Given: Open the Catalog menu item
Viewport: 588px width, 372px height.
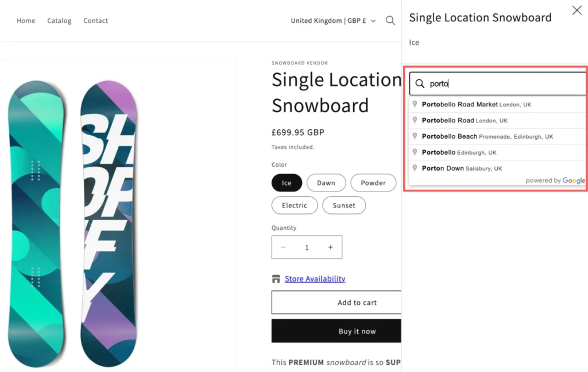Looking at the screenshot, I should [59, 21].
